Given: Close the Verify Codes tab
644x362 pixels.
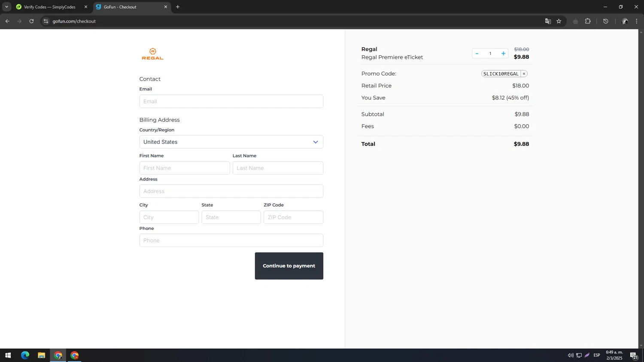Looking at the screenshot, I should click(86, 7).
